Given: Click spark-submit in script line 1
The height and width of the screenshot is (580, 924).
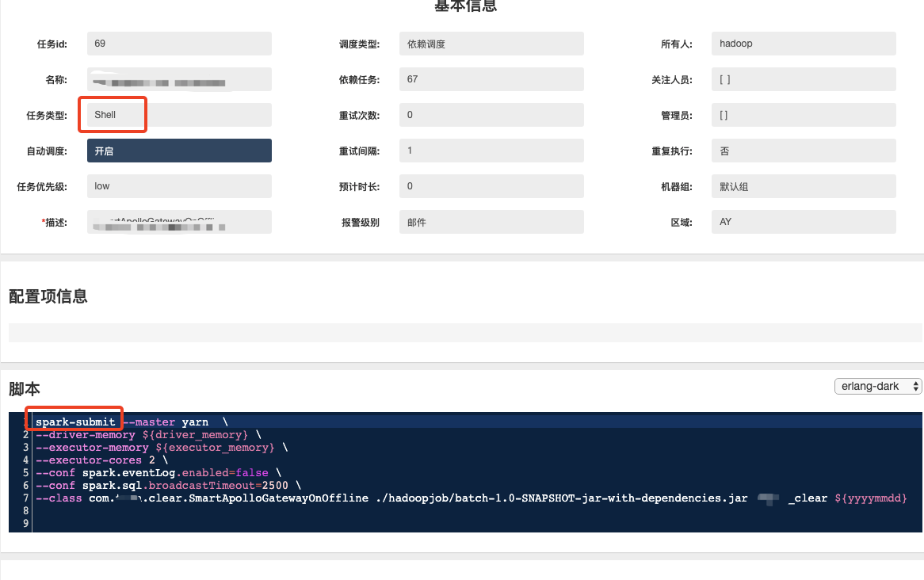Looking at the screenshot, I should (x=75, y=422).
